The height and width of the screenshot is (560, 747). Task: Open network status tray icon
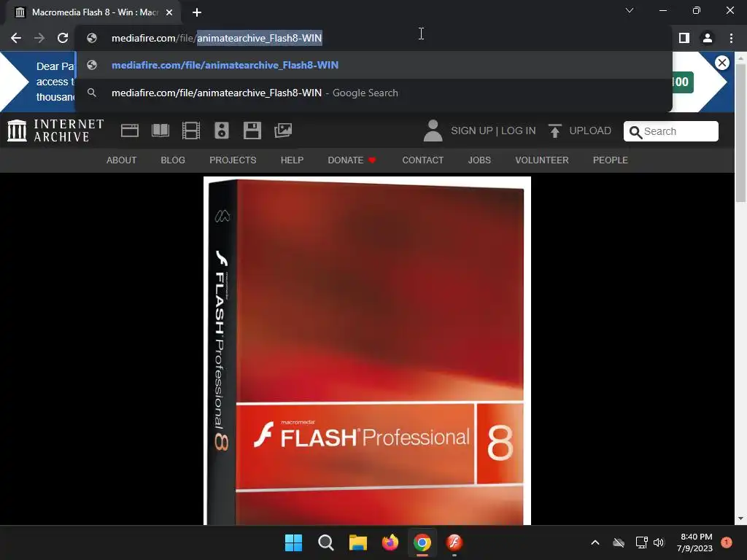(641, 542)
